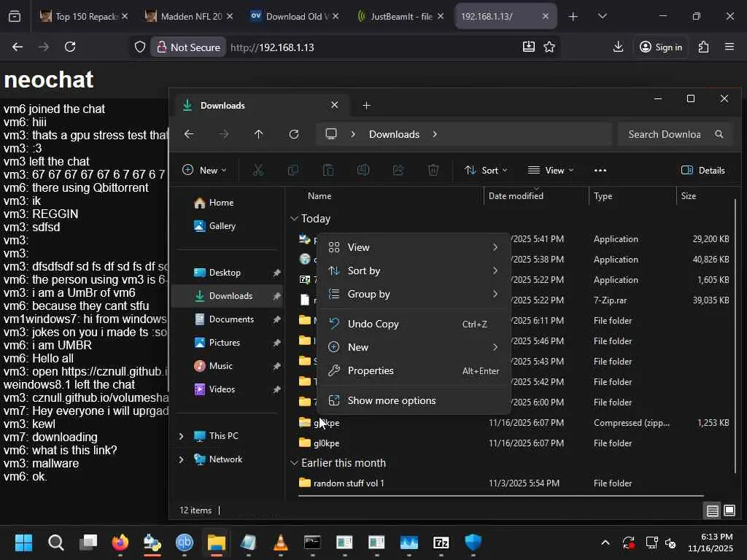Open Firefox downloads arrow icon

pos(618,47)
